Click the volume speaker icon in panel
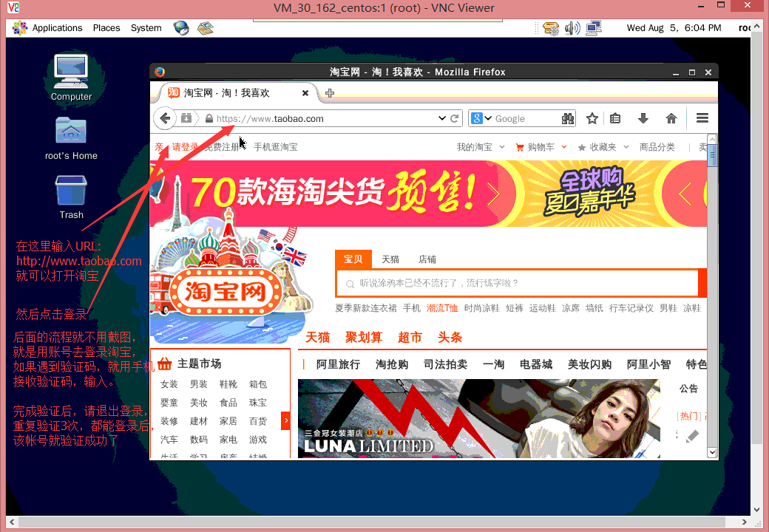The image size is (769, 532). [572, 28]
